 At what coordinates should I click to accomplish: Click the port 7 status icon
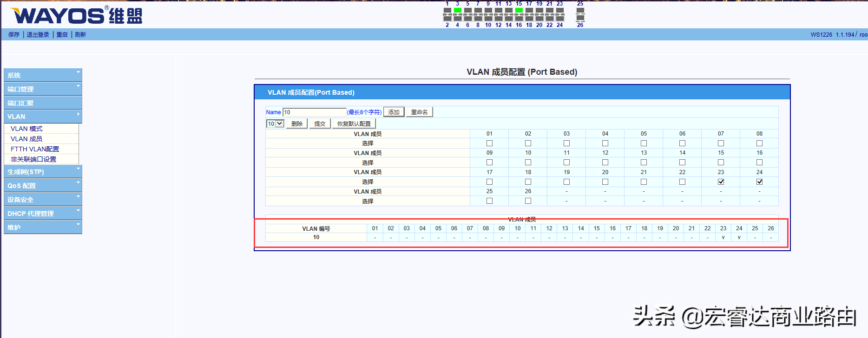pos(478,10)
